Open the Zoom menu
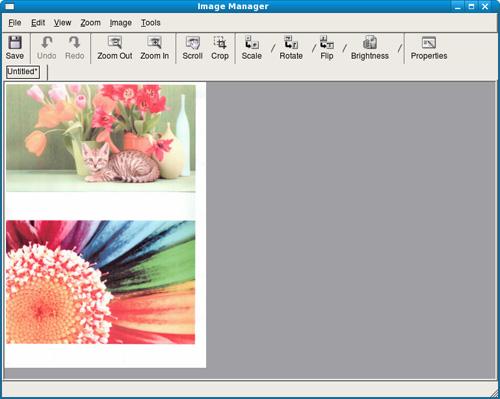500x399 pixels. tap(90, 23)
